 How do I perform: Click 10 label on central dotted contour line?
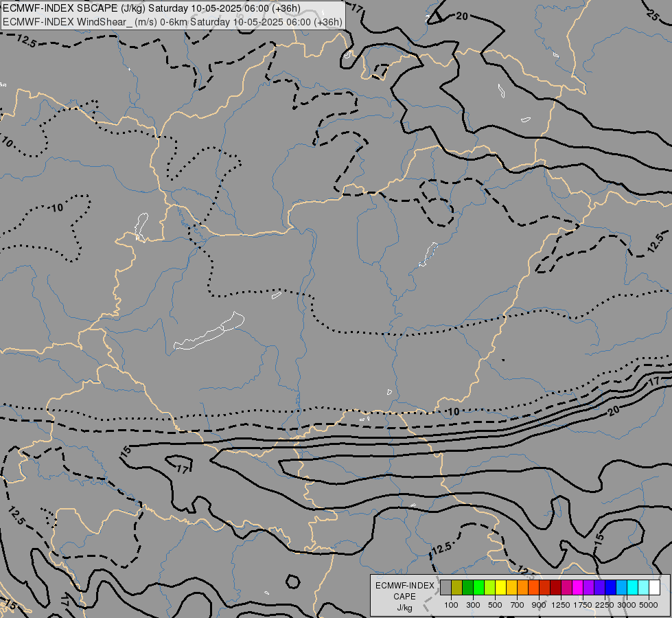(x=454, y=412)
